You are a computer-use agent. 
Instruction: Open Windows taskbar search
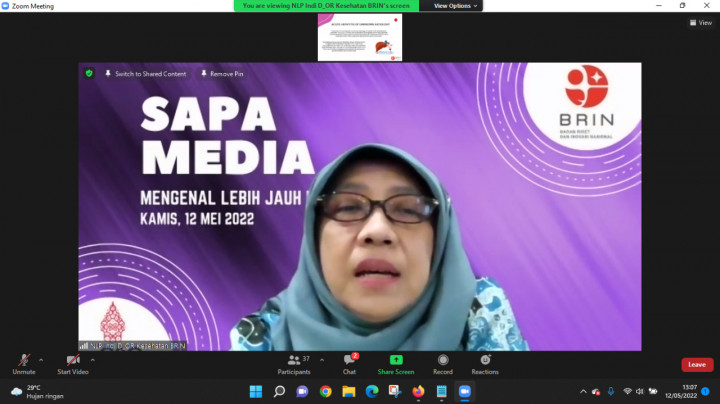(279, 392)
